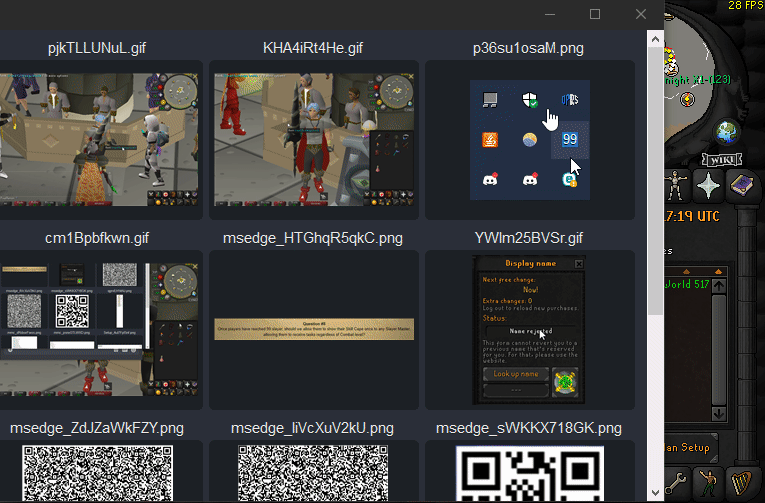Click the file name KHA4iRt4He.gif

pyautogui.click(x=313, y=48)
